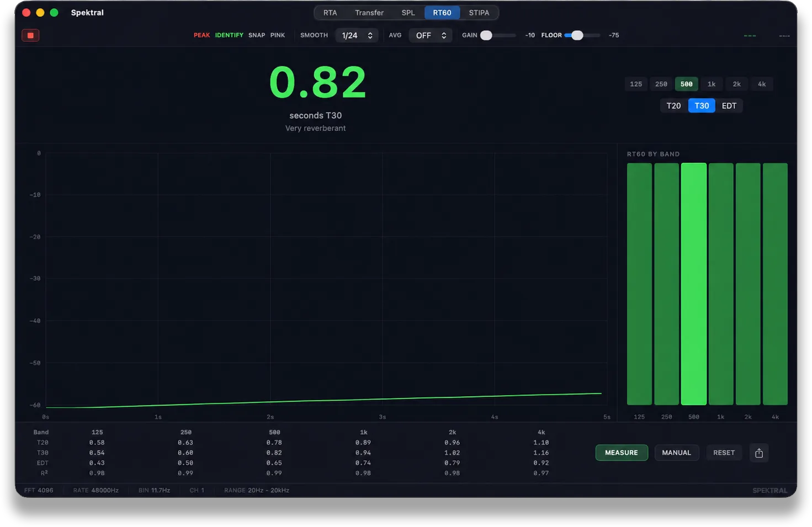Click the 250 Hz bar in RT60 by band
This screenshot has width=812, height=527.
click(667, 284)
